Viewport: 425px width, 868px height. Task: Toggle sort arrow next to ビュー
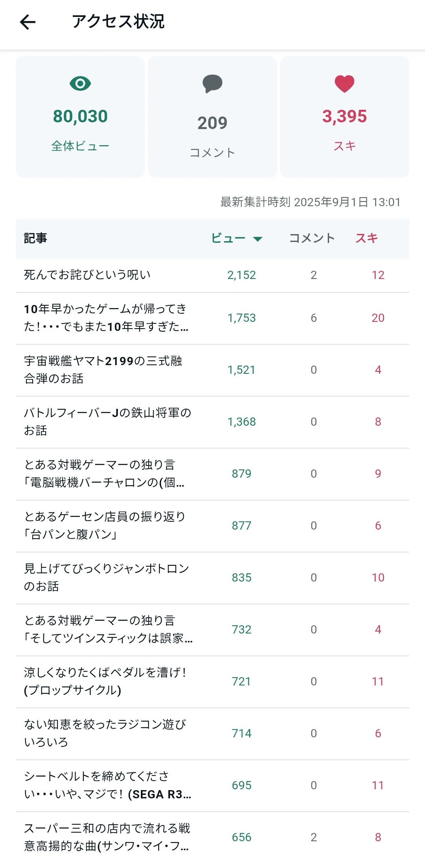tap(258, 239)
